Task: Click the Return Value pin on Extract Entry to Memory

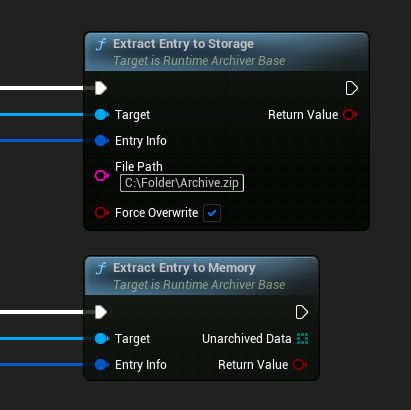Action: 300,365
